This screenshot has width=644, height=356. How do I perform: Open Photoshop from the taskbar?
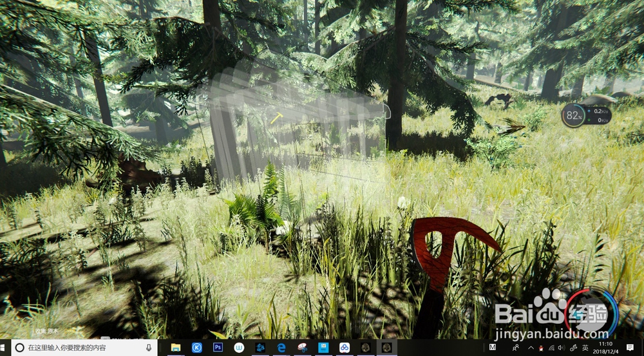(218, 348)
